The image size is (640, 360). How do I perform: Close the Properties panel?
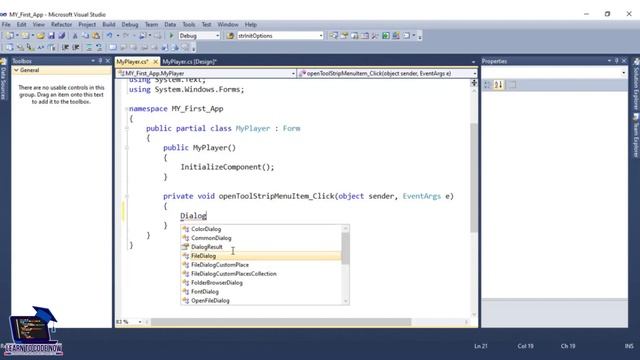click(624, 61)
